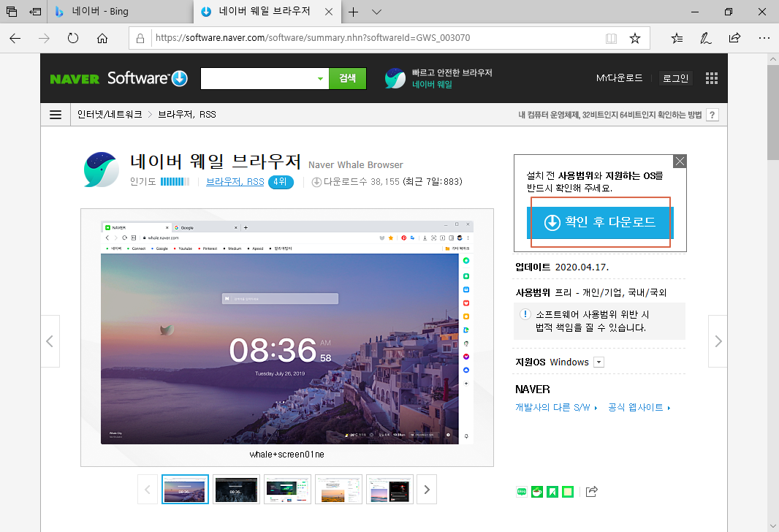Open the browser home page
The width and height of the screenshot is (779, 532).
(x=102, y=38)
